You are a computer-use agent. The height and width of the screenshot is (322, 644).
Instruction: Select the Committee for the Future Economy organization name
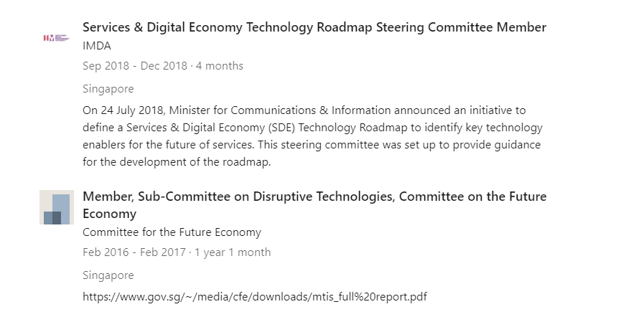(172, 232)
